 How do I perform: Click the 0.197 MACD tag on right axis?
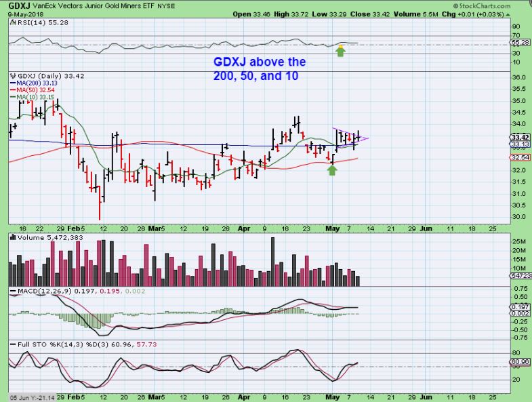520,307
